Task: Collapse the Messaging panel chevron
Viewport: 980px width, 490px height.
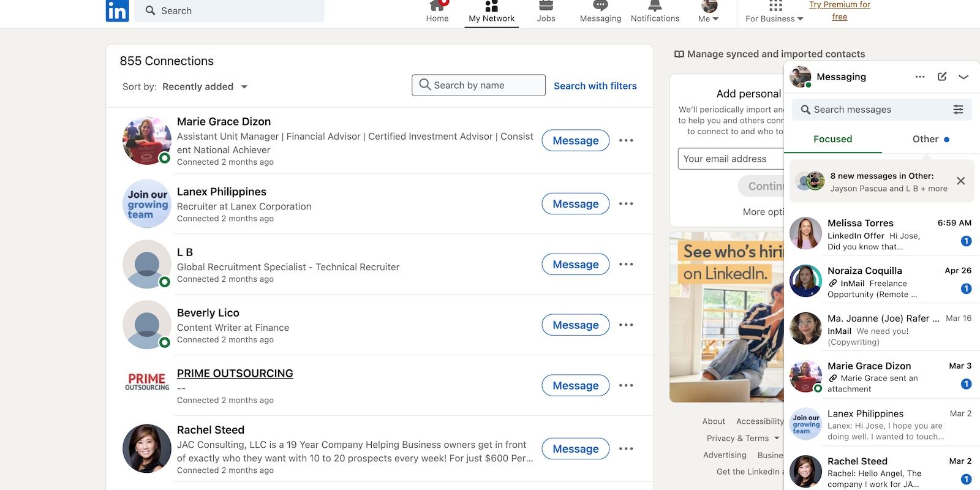Action: pos(963,77)
